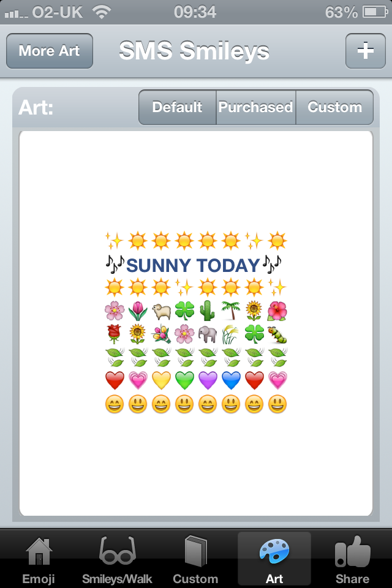This screenshot has height=588, width=392.
Task: Tap the battery icon in status bar
Action: coord(375,12)
